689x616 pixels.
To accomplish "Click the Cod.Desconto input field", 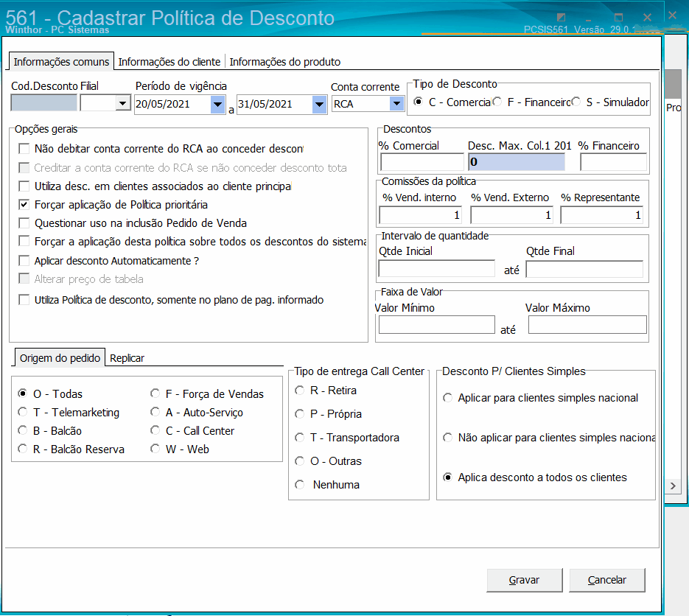I will (44, 103).
